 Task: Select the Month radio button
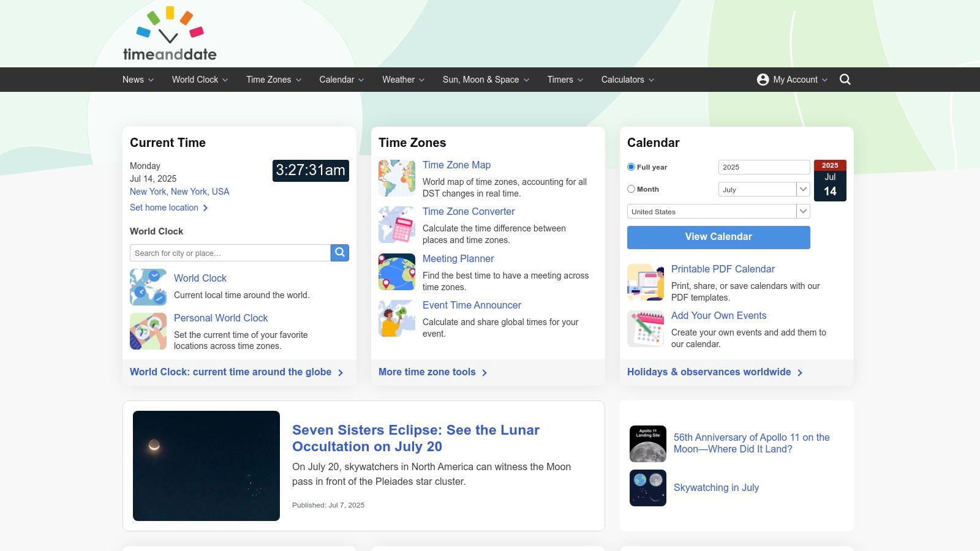tap(631, 189)
